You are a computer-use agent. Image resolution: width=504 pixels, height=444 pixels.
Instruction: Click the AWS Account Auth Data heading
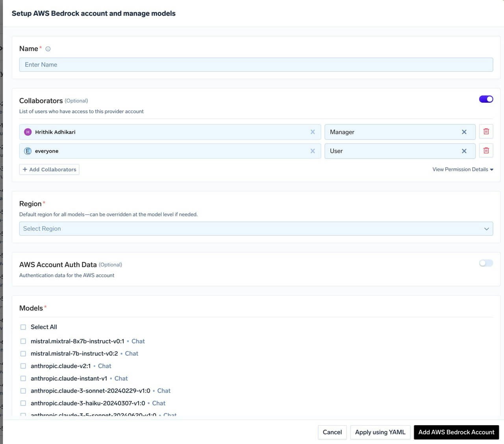58,265
